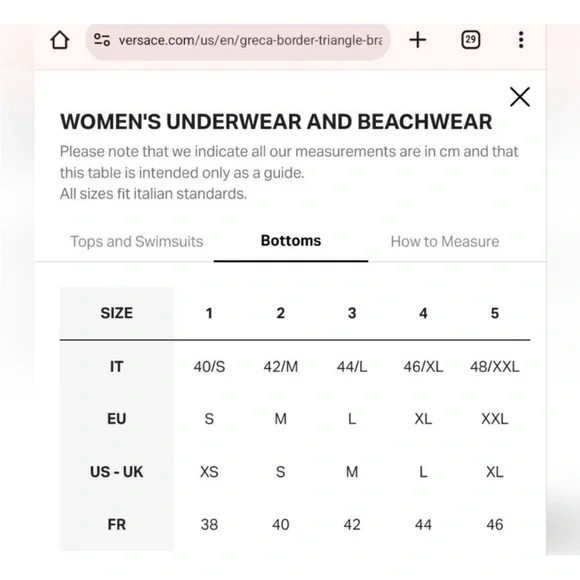Click the US - UK row label

(x=117, y=472)
